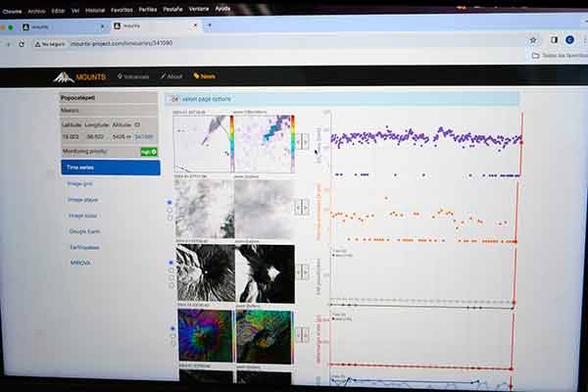Open the browser side panel icon
This screenshot has height=392, width=588.
tap(553, 40)
